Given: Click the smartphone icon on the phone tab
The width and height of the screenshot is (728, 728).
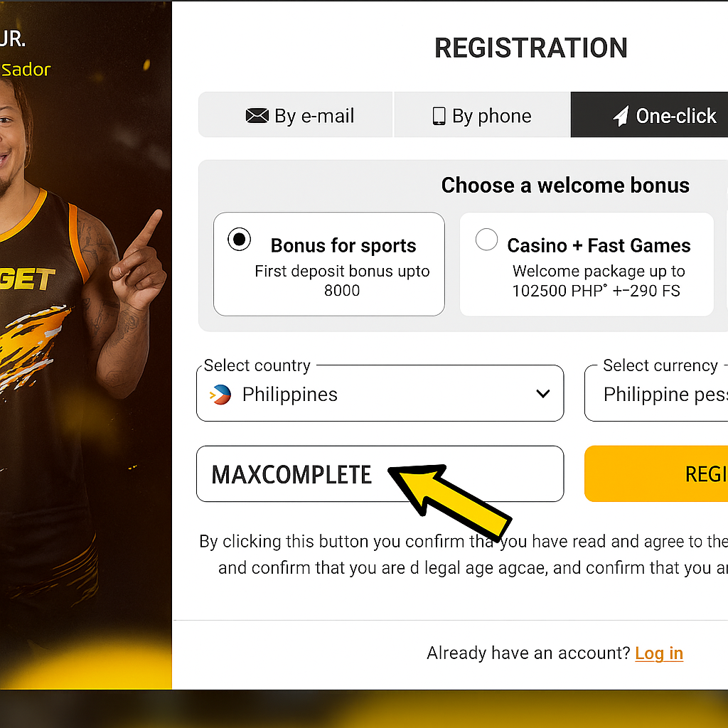Looking at the screenshot, I should click(x=439, y=116).
